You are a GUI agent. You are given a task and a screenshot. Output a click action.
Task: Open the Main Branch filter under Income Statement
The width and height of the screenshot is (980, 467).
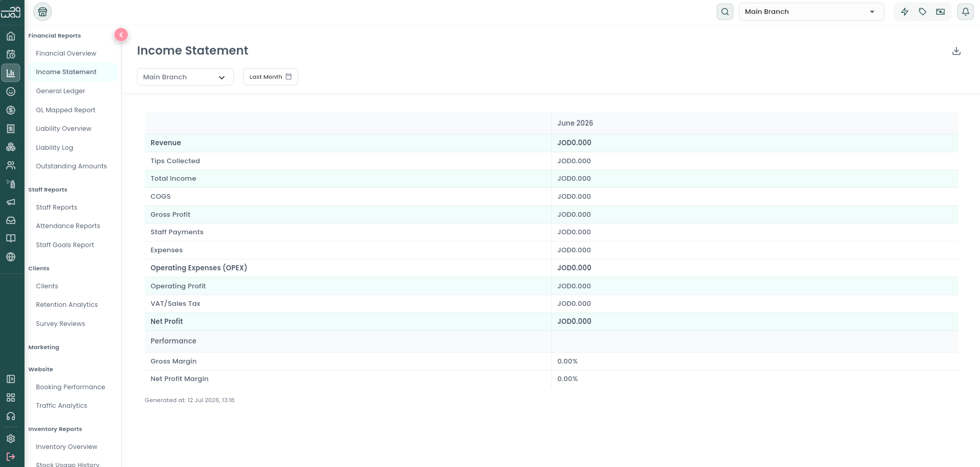(185, 77)
